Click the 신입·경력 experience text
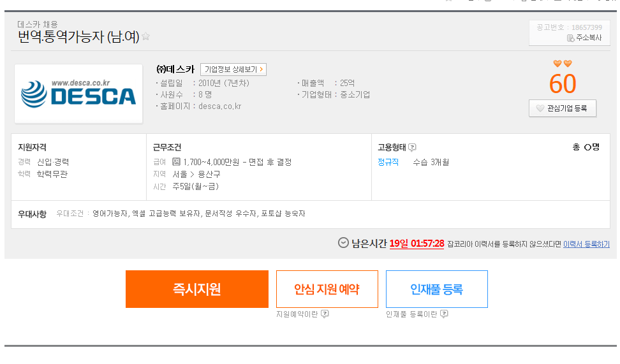 (53, 162)
